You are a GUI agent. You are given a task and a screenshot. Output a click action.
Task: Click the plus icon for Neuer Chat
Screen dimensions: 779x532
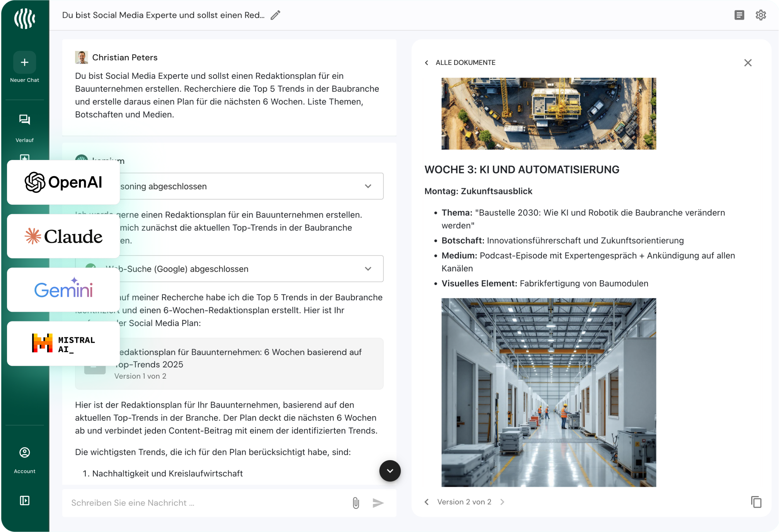[25, 63]
